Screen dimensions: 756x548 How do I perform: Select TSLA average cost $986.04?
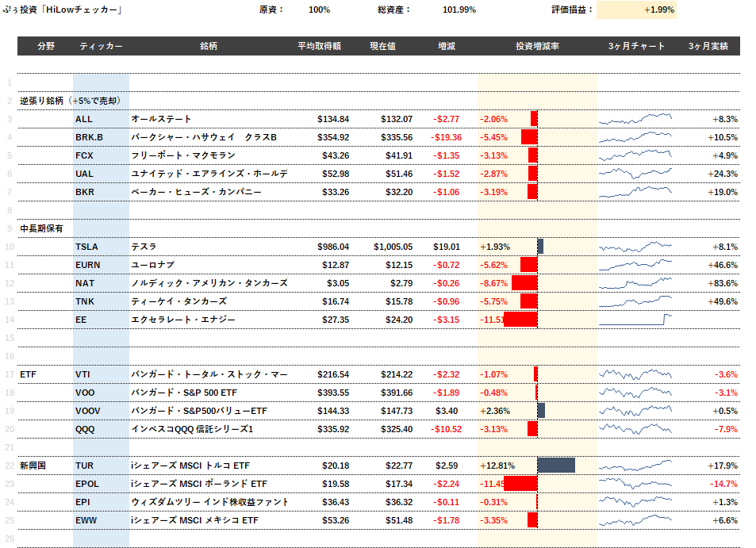coord(333,247)
